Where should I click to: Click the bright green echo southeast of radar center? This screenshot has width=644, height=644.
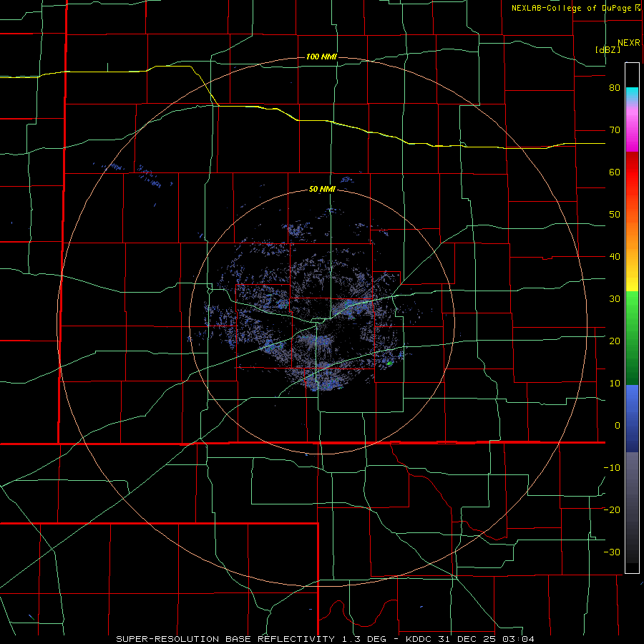click(x=389, y=363)
